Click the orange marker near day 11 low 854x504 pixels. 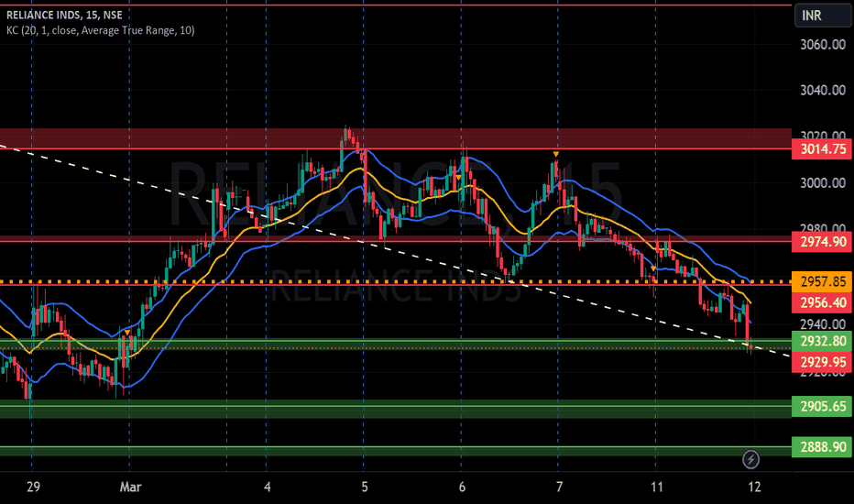pyautogui.click(x=653, y=268)
